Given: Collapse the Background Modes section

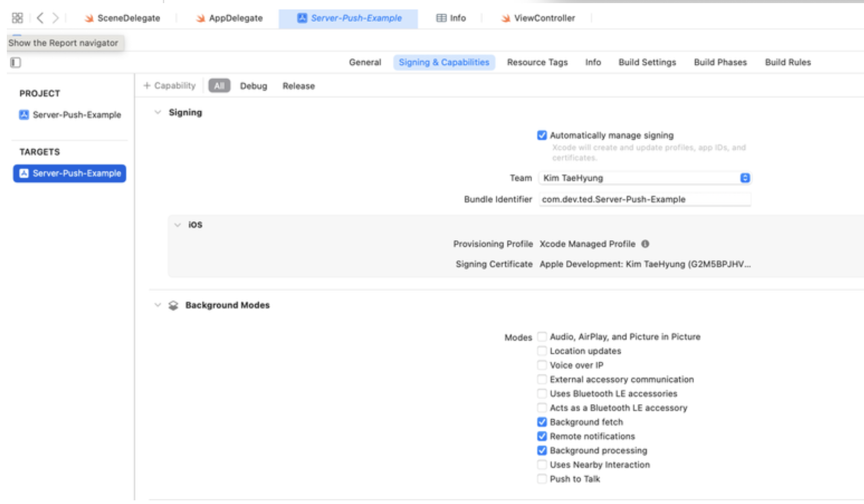Looking at the screenshot, I should [x=157, y=305].
